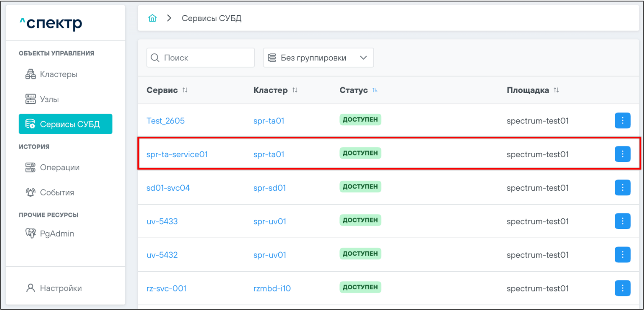This screenshot has height=310, width=644.
Task: Open Операции history page
Action: pos(59,167)
